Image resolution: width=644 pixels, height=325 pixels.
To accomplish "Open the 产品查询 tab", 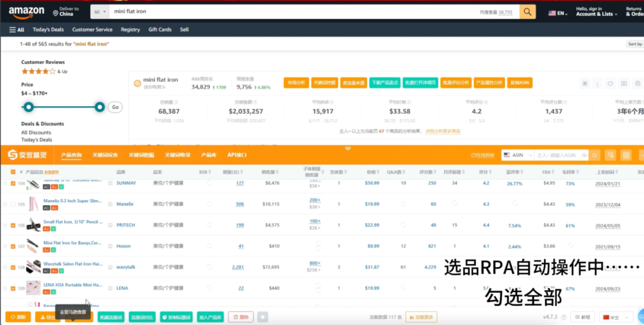I will point(71,155).
